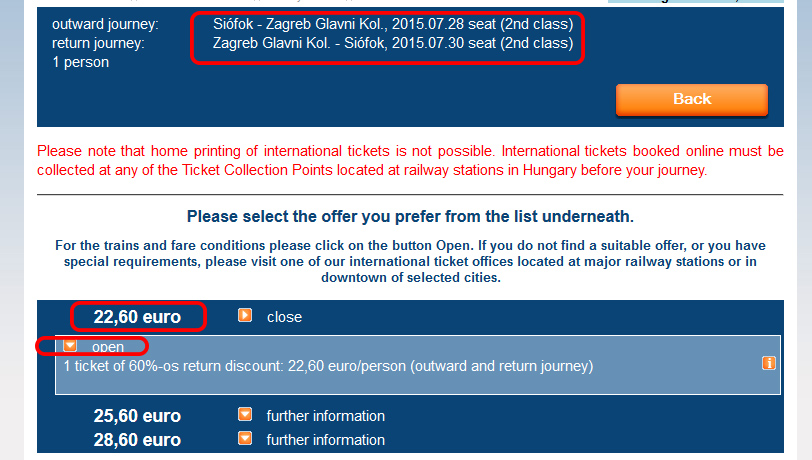The image size is (812, 460).
Task: Click 'further information' for the 28,60 euro offer
Action: [326, 440]
